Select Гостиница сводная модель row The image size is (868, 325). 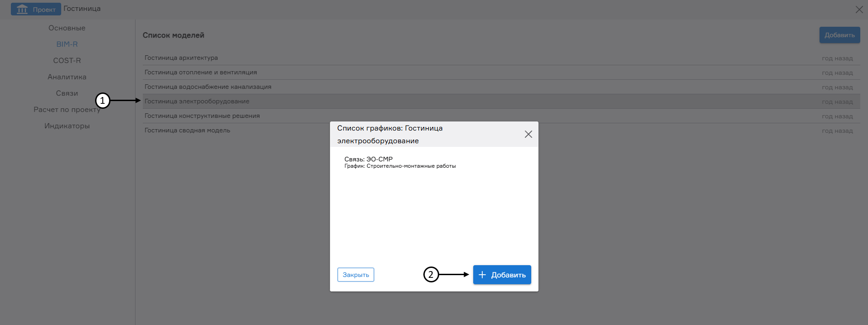coord(187,131)
